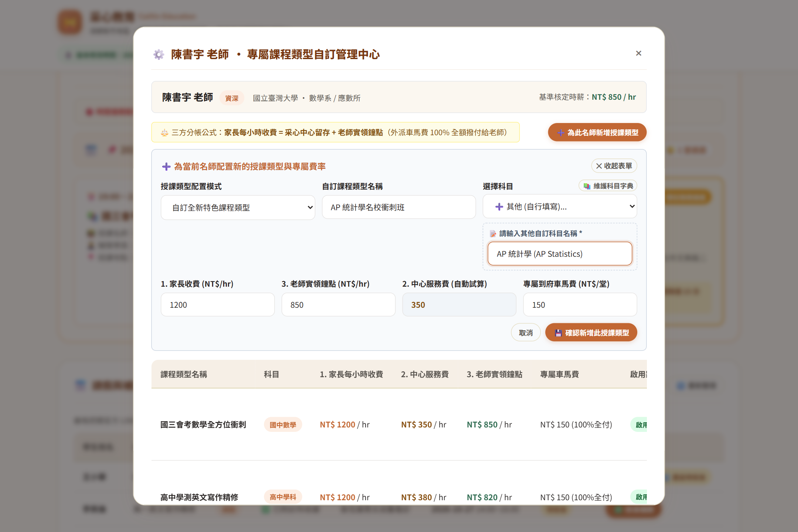Click the 1. 家長每小時收費 column header
Screen dimensions: 798x532
click(351, 374)
